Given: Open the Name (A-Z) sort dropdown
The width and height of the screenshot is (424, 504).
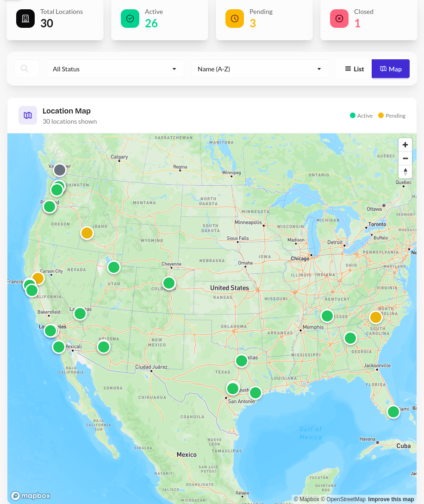Looking at the screenshot, I should click(260, 68).
